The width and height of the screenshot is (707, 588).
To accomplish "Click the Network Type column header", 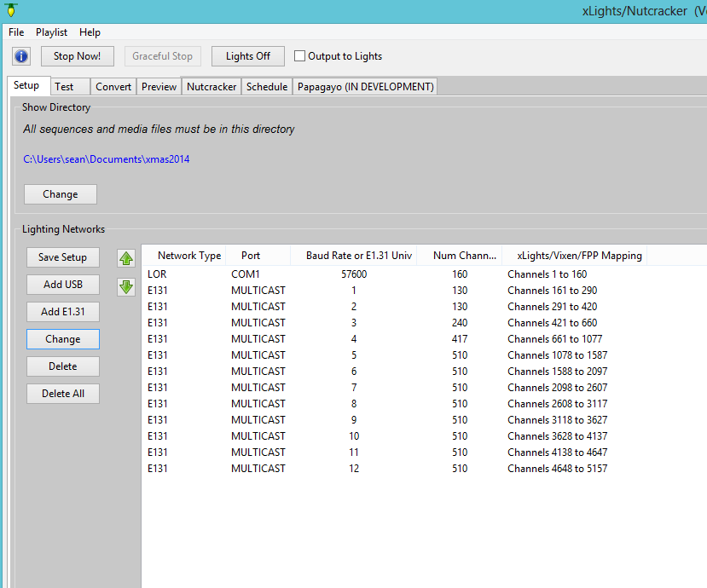I will click(183, 256).
